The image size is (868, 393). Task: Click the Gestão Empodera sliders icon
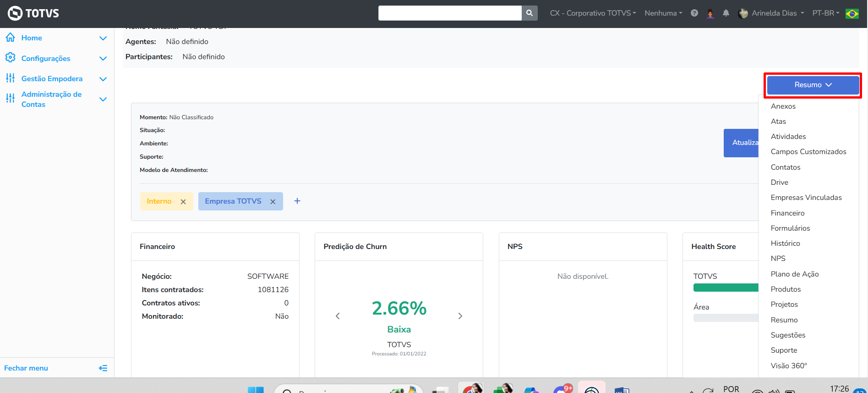[x=10, y=78]
